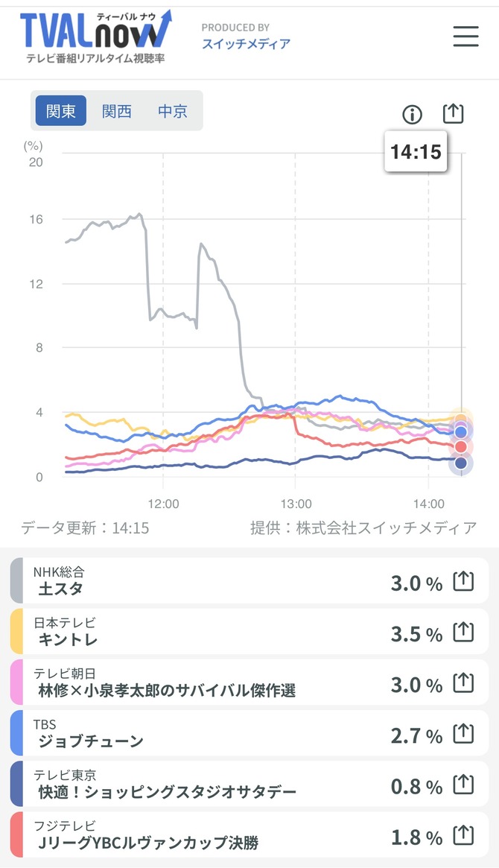
Task: Switch to the 中京 region tab
Action: pyautogui.click(x=172, y=111)
